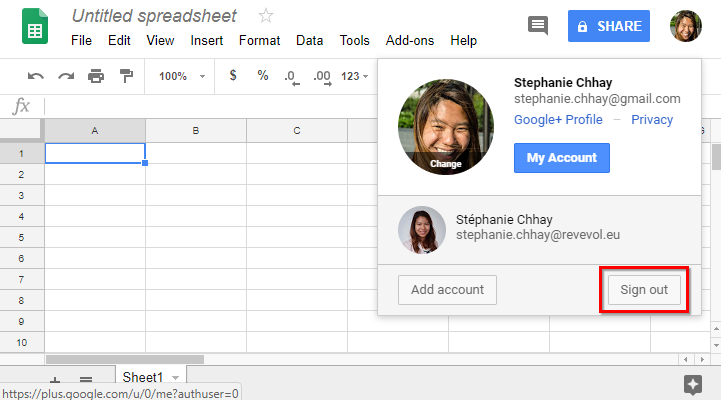This screenshot has height=400, width=721.
Task: Select column C header
Action: pos(297,131)
